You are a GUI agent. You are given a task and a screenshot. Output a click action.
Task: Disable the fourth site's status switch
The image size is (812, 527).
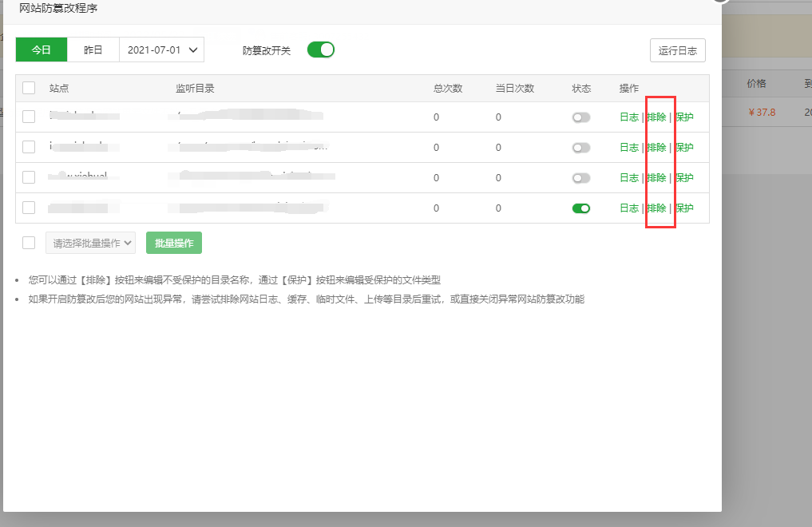click(x=581, y=208)
